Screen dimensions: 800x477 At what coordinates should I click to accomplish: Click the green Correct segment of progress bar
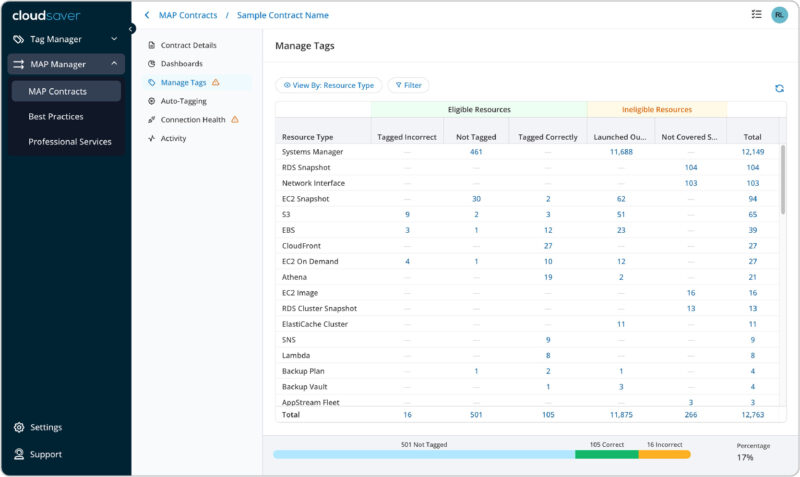point(606,454)
